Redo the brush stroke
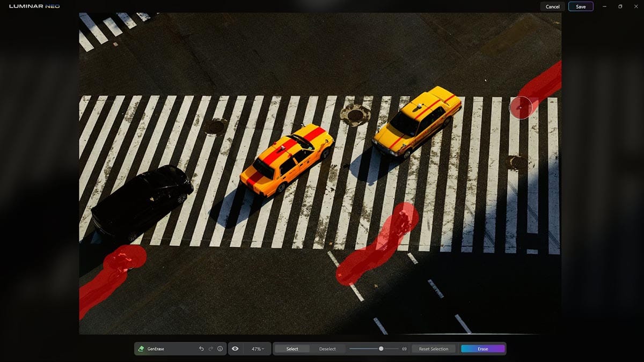 click(211, 349)
